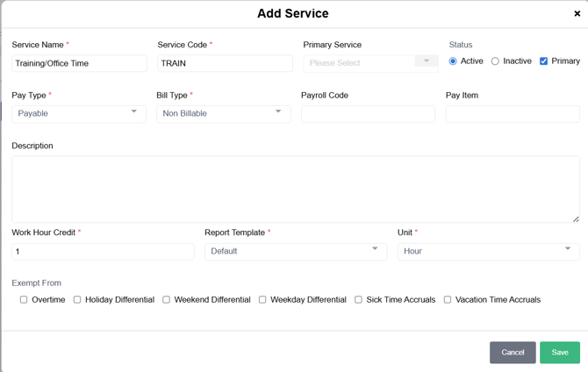588x372 pixels.
Task: Uncheck the Primary checkbox
Action: click(543, 61)
